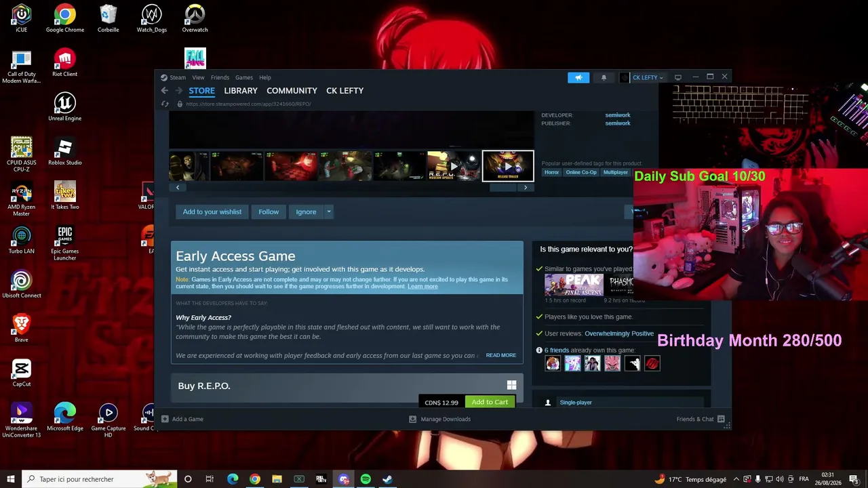868x488 pixels.
Task: Click the Steam store URL address bar
Action: (x=248, y=104)
